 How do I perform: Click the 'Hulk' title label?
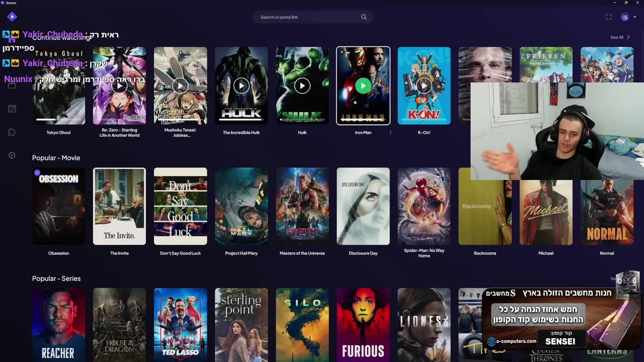tap(302, 133)
